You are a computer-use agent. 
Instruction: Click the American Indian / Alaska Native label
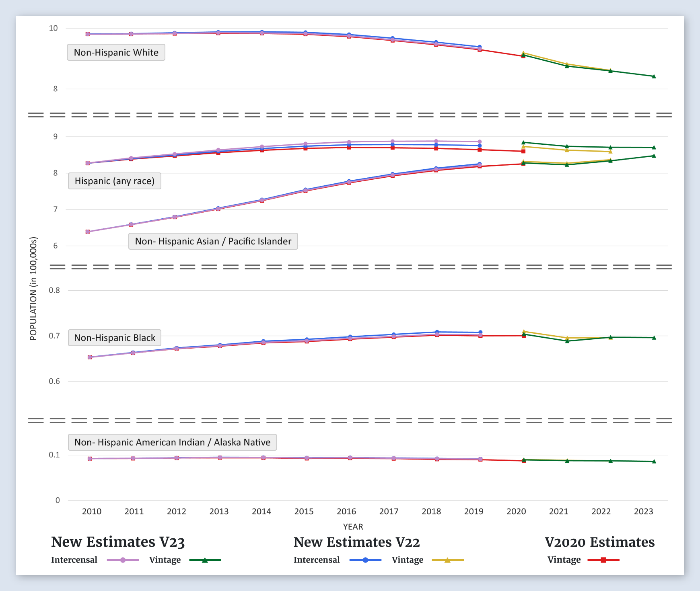172,443
